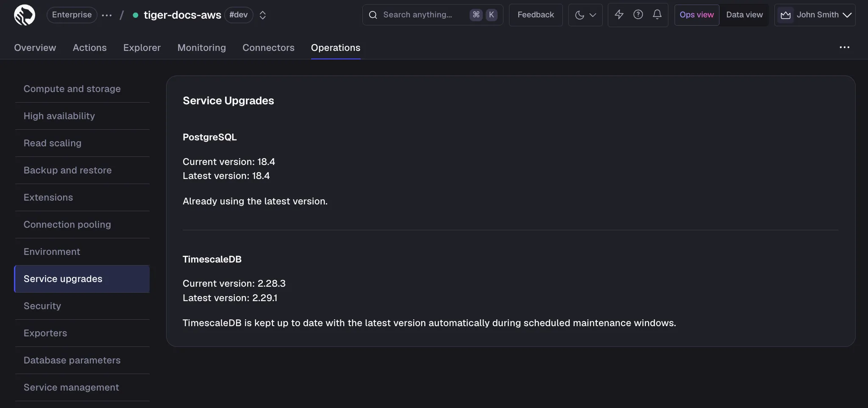Select the Operations tab
868x408 pixels.
tap(336, 48)
